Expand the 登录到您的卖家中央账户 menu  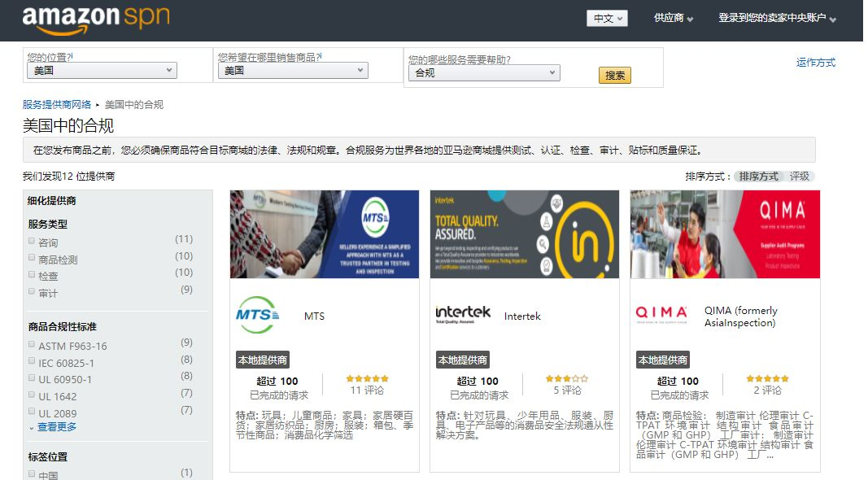point(777,18)
